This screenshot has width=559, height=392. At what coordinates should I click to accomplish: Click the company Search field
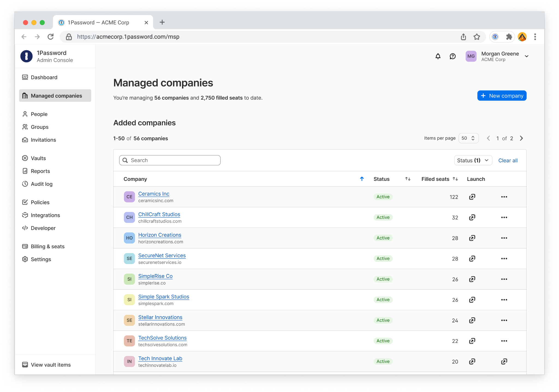click(x=170, y=160)
